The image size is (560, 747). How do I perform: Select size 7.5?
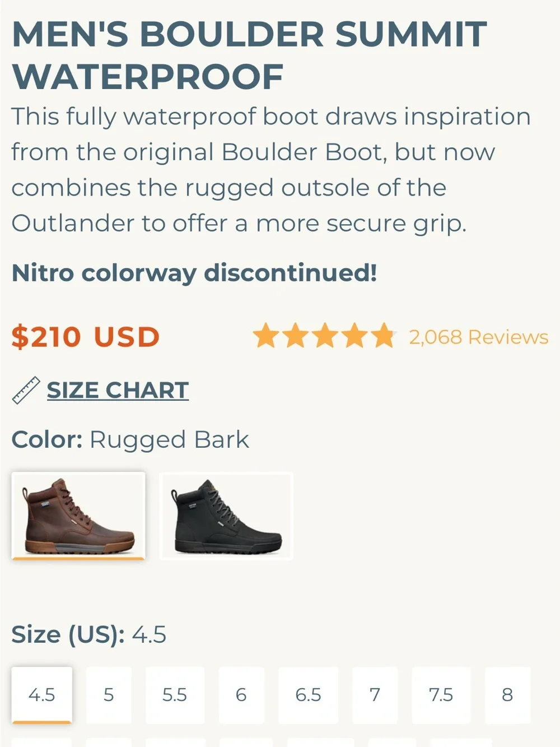441,695
